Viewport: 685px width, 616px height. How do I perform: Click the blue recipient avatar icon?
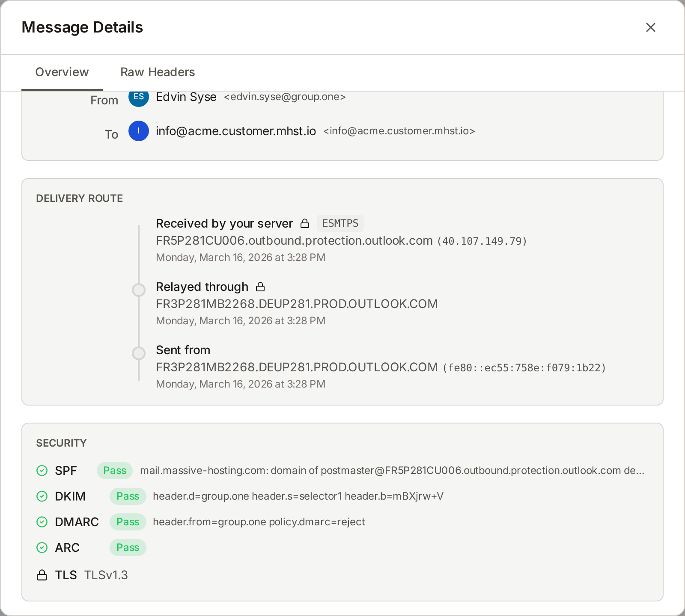138,131
